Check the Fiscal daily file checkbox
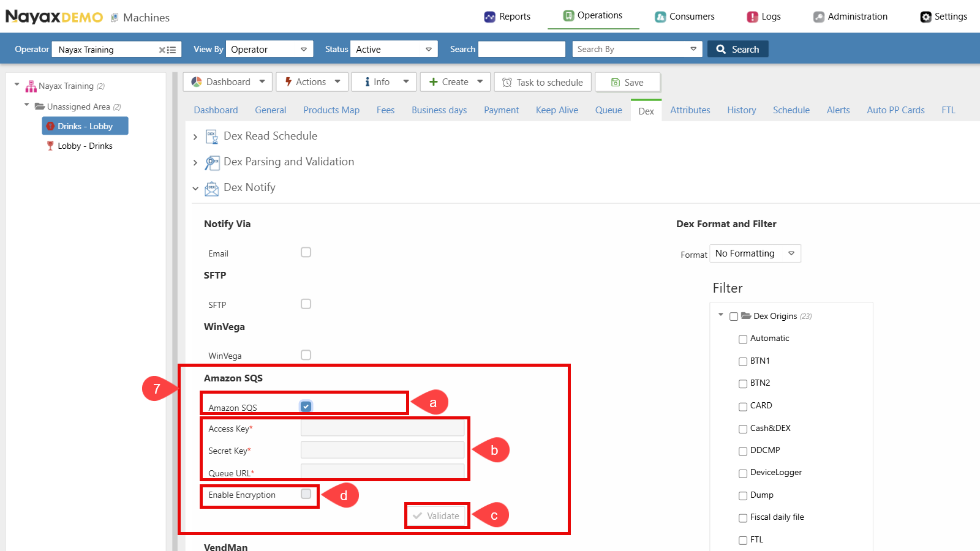 743,518
